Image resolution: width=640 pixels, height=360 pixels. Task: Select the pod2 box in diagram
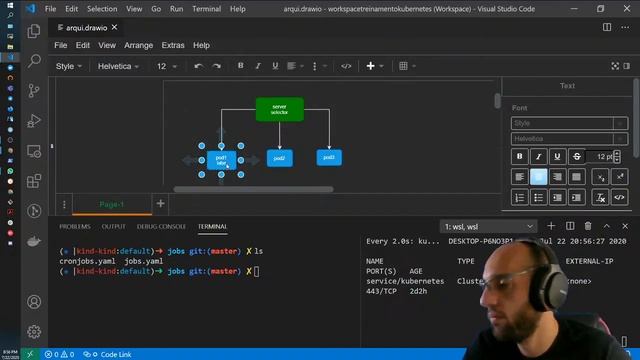[x=280, y=158]
